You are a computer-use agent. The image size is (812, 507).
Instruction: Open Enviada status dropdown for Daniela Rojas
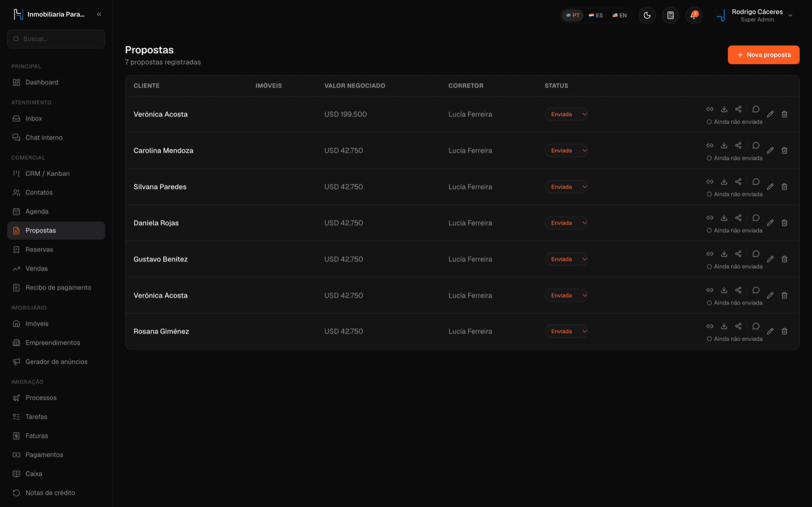[x=566, y=223]
